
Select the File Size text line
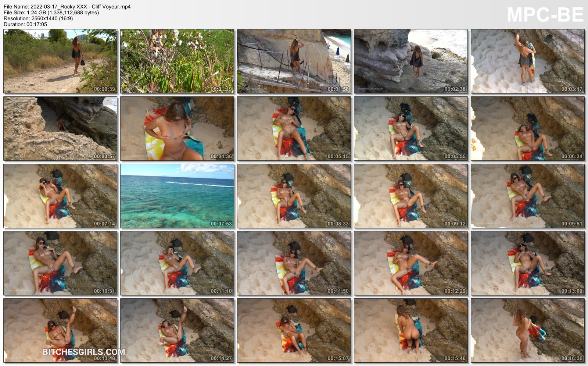tap(51, 13)
